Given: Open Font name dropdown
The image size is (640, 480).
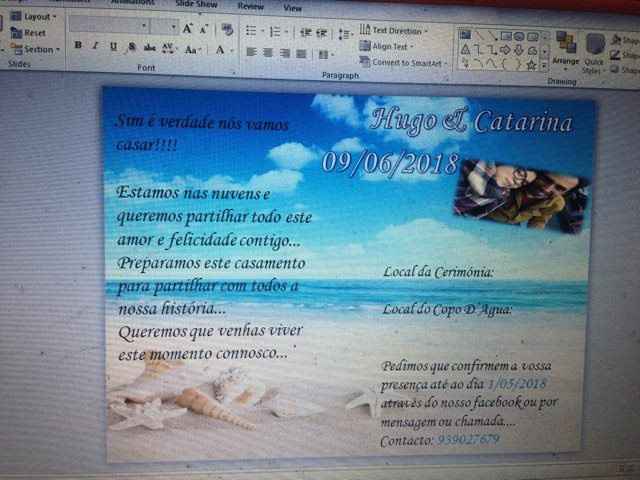Looking at the screenshot, I should click(144, 26).
